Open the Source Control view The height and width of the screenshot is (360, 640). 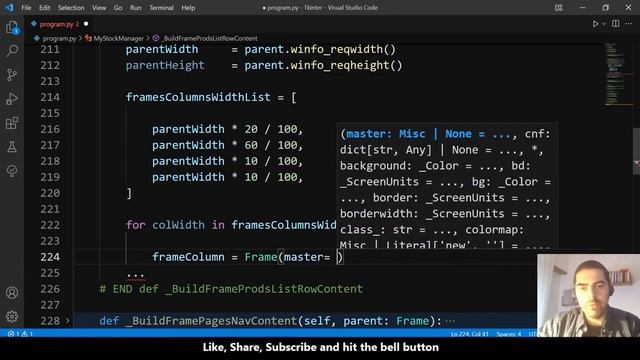(x=12, y=75)
